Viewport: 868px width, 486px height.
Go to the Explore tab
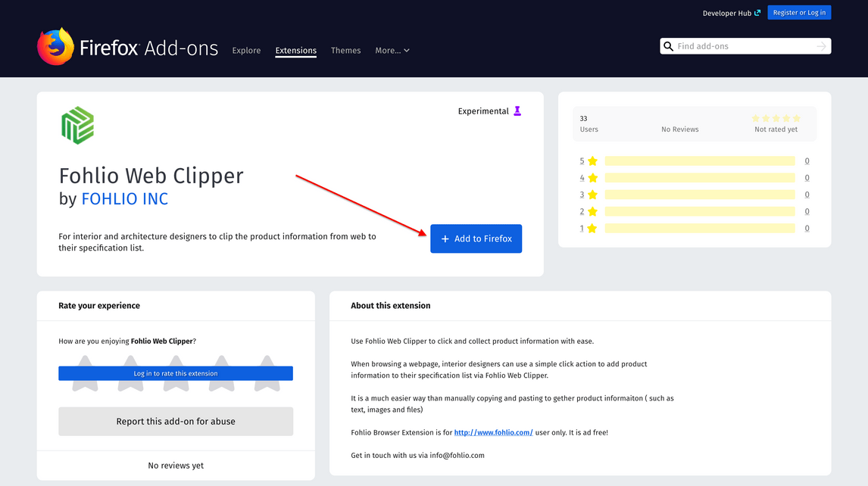pos(246,51)
